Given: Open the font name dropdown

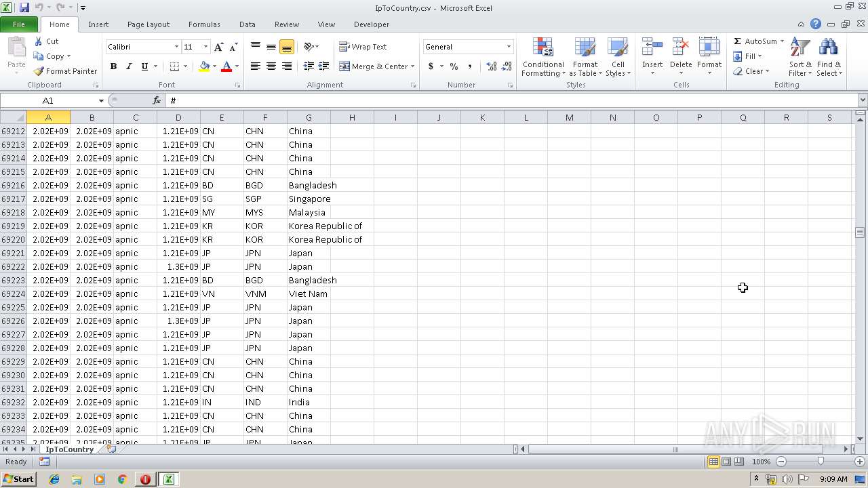Looking at the screenshot, I should pyautogui.click(x=176, y=47).
